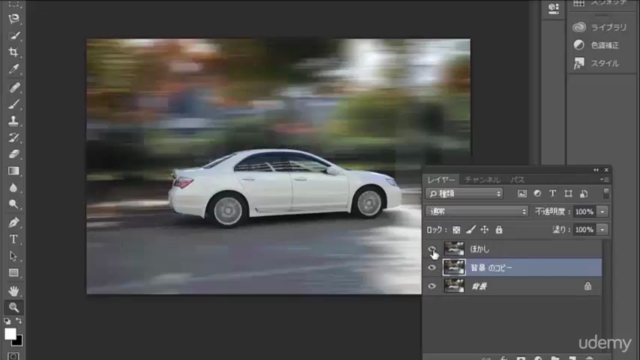
Task: Toggle visibility of the ぼかし layer
Action: 431,249
